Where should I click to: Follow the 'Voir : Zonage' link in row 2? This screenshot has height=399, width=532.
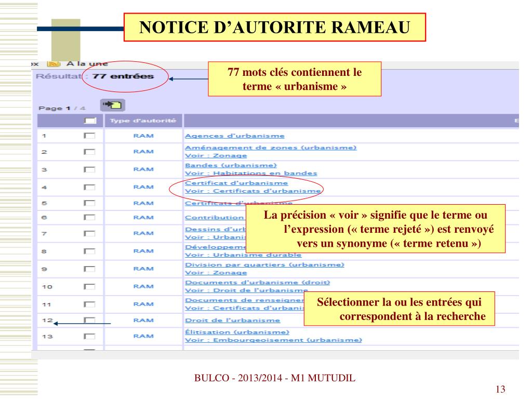point(216,155)
